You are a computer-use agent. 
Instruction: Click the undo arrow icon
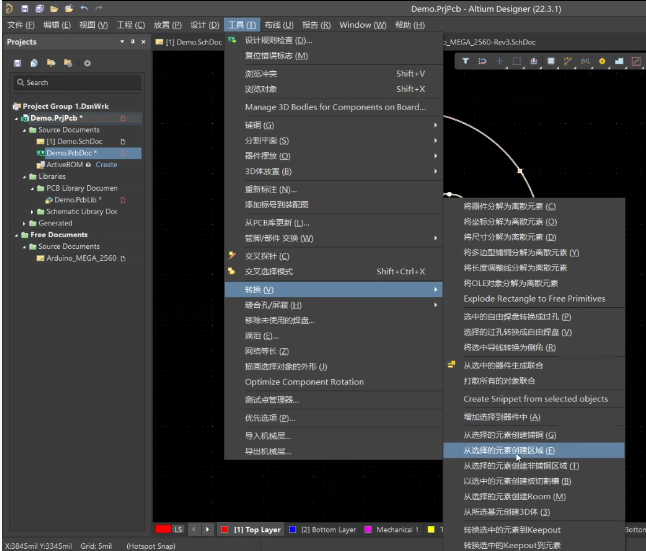84,8
